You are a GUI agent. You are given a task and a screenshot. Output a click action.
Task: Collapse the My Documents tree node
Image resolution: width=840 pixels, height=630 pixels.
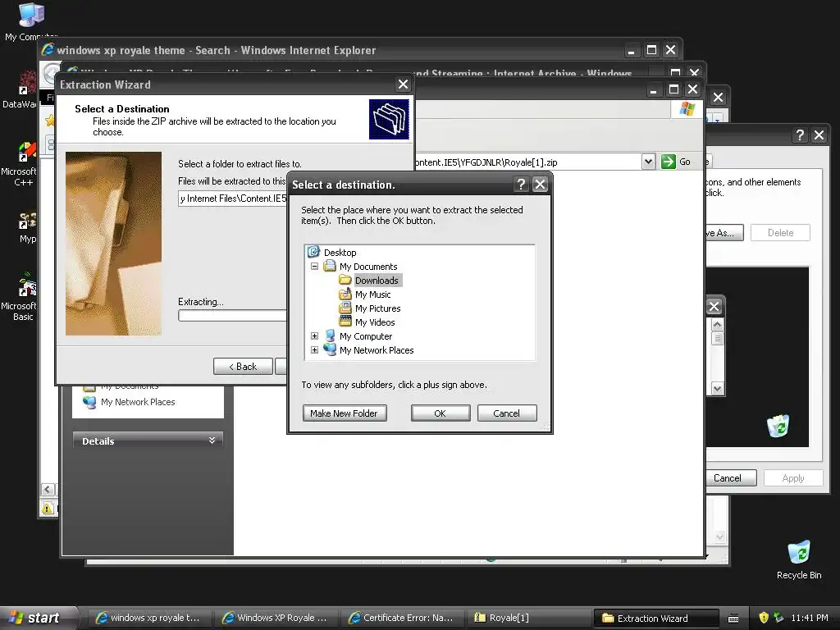(314, 267)
